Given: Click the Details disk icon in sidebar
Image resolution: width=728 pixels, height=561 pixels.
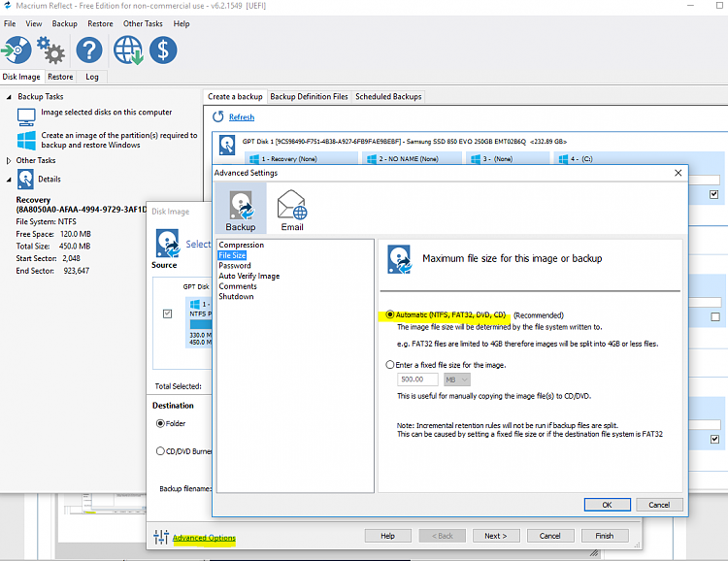Looking at the screenshot, I should coord(25,180).
